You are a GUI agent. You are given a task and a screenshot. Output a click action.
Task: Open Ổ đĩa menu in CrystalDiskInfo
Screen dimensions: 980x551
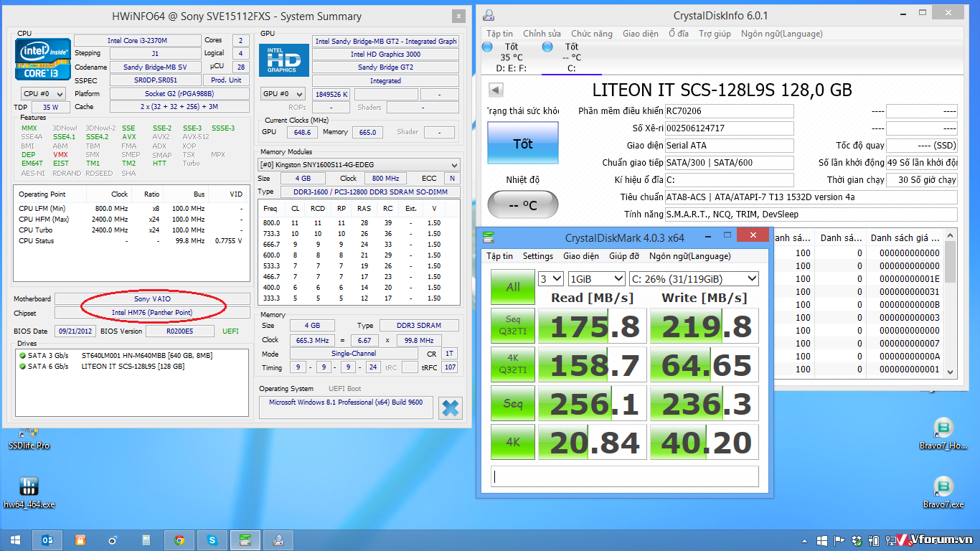678,34
